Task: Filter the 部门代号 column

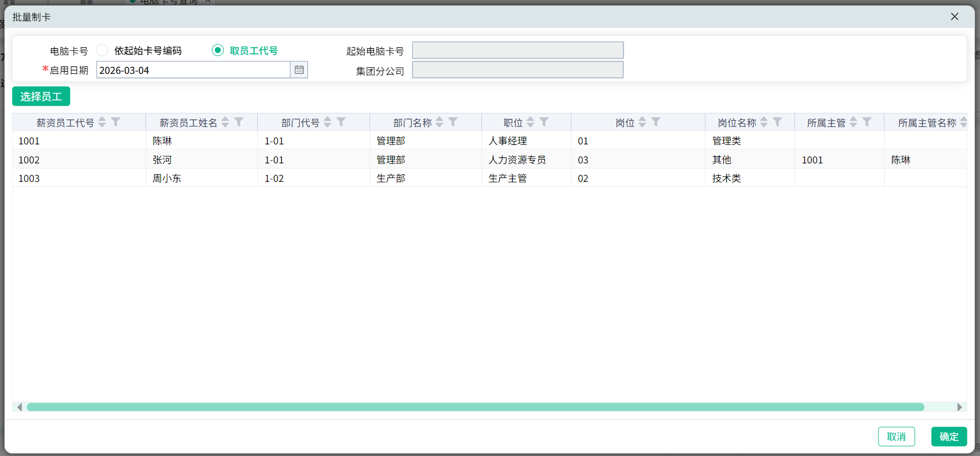Action: (x=341, y=122)
